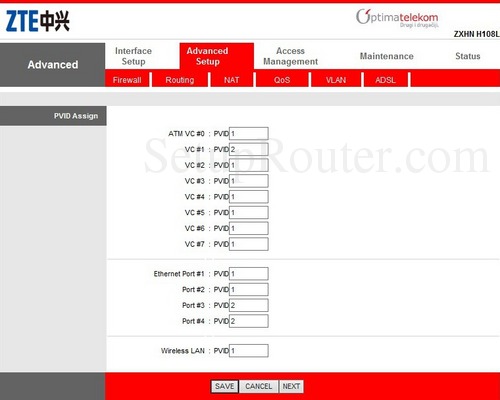
Task: Select the QoS submenu item
Action: pos(282,80)
